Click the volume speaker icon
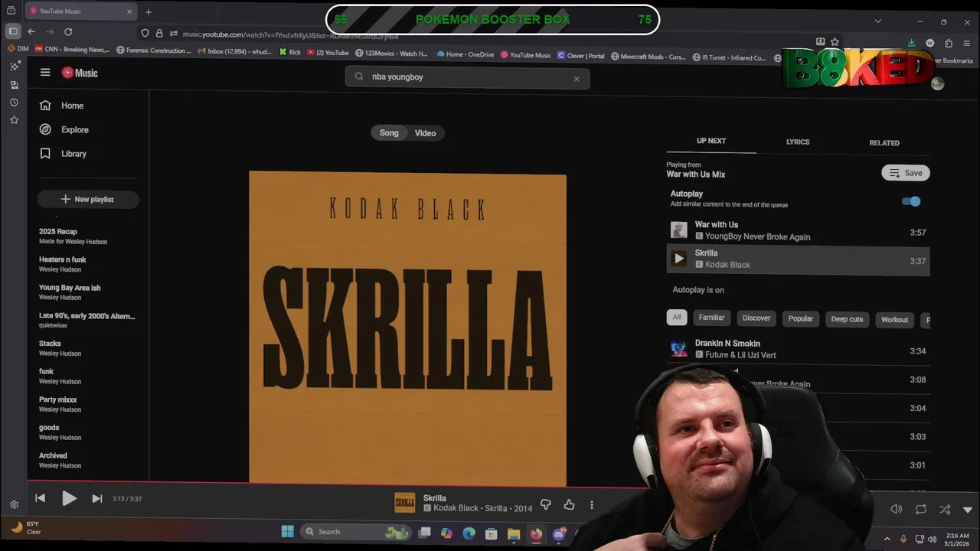Image resolution: width=980 pixels, height=551 pixels. click(x=897, y=509)
